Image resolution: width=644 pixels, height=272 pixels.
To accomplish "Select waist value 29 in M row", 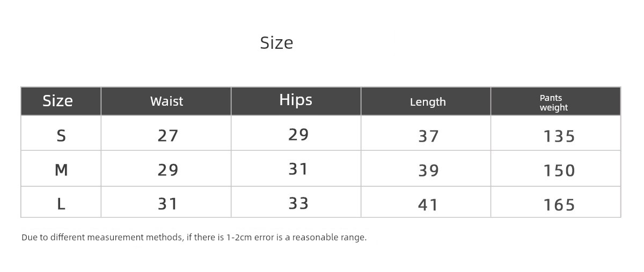I will point(168,170).
